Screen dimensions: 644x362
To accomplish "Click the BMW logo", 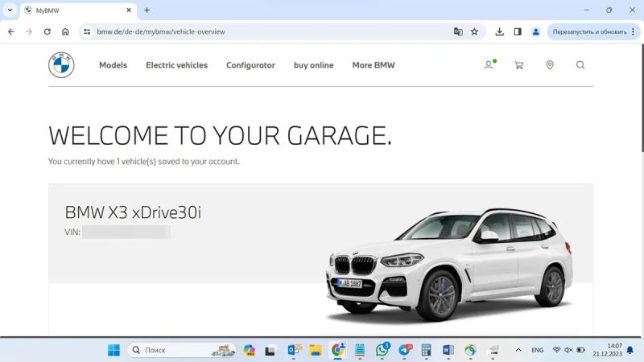I will coord(61,65).
